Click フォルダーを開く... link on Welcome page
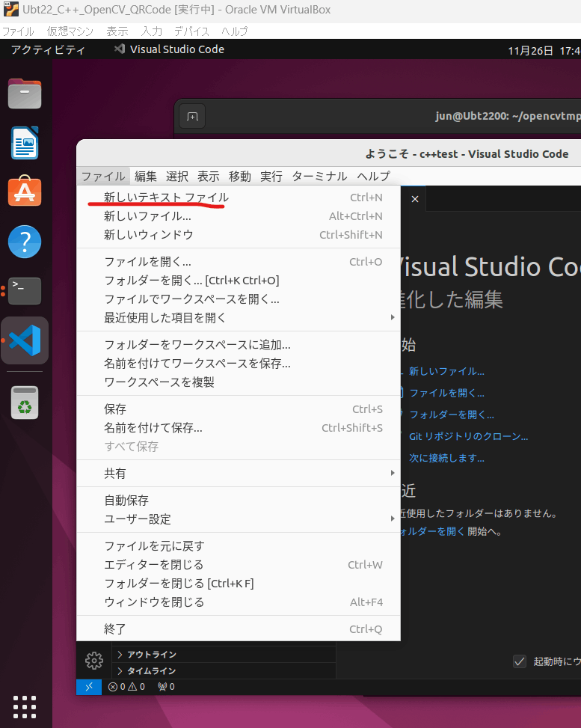Image resolution: width=581 pixels, height=728 pixels. point(452,415)
